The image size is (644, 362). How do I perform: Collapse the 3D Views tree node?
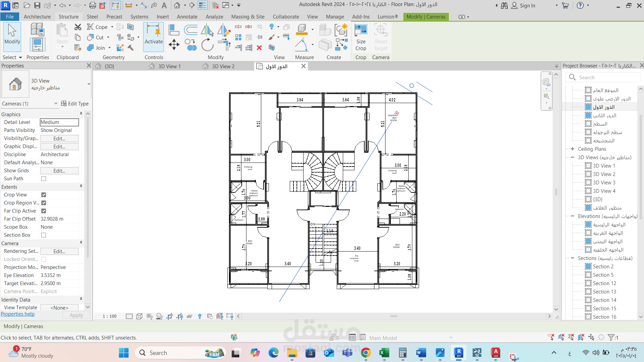coord(572,157)
